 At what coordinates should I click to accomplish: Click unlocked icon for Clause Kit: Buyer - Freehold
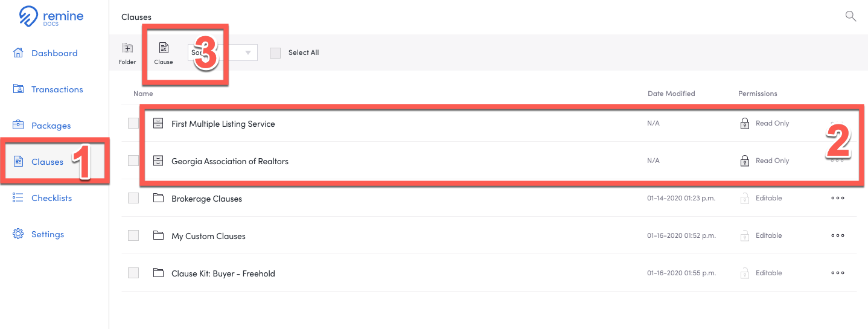[x=745, y=273]
